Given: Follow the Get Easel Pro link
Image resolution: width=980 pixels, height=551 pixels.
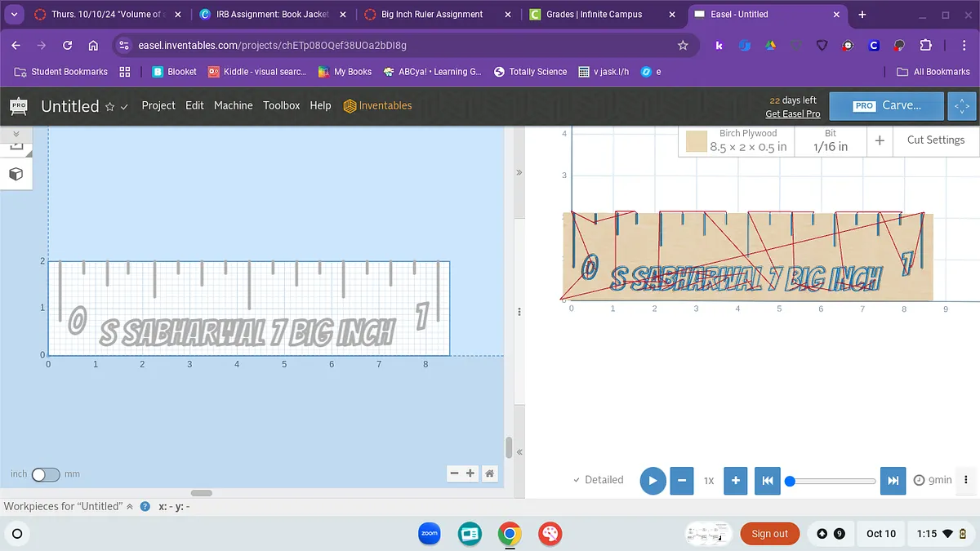Looking at the screenshot, I should [x=792, y=113].
